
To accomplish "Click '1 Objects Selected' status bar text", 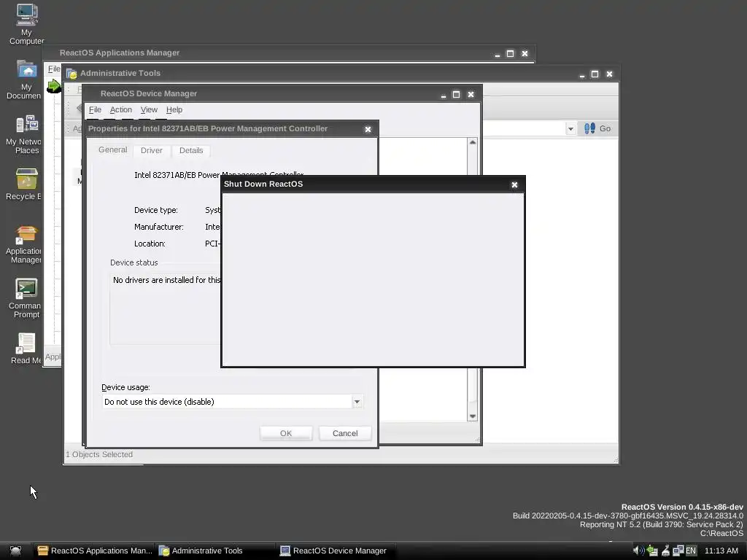I will click(99, 455).
